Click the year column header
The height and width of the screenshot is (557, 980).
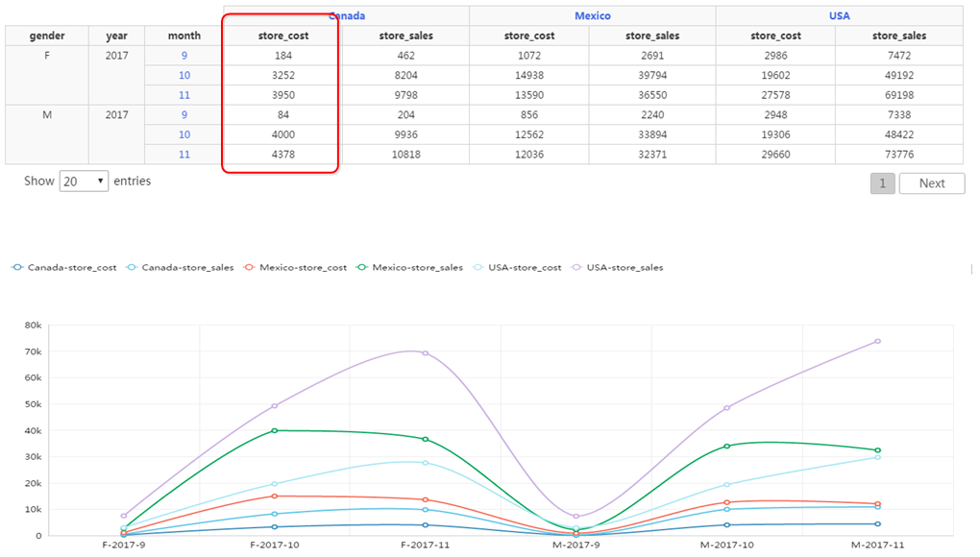[116, 36]
